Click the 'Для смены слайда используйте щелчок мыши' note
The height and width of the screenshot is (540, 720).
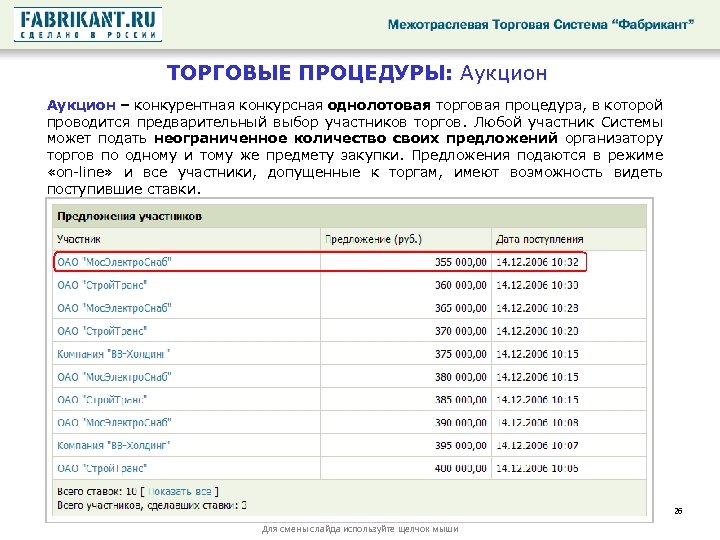(x=360, y=529)
